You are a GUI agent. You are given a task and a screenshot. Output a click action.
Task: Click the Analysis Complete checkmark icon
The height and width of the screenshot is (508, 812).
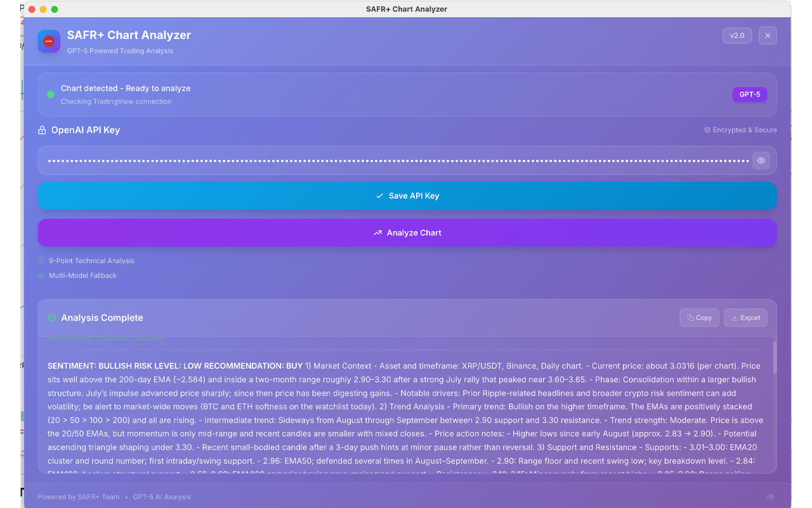click(52, 317)
